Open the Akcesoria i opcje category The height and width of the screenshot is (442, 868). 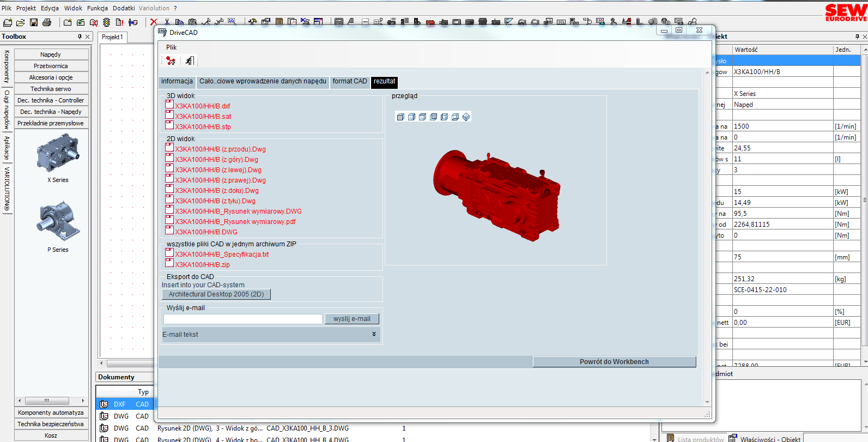point(51,77)
